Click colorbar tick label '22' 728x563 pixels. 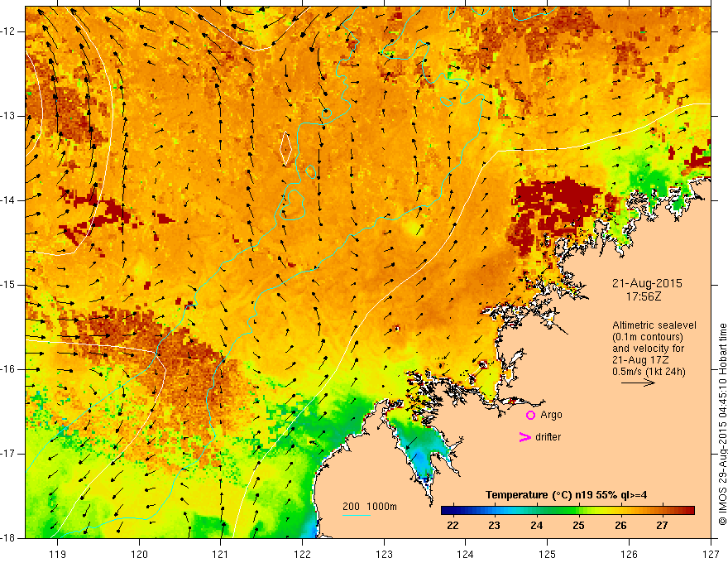click(453, 526)
